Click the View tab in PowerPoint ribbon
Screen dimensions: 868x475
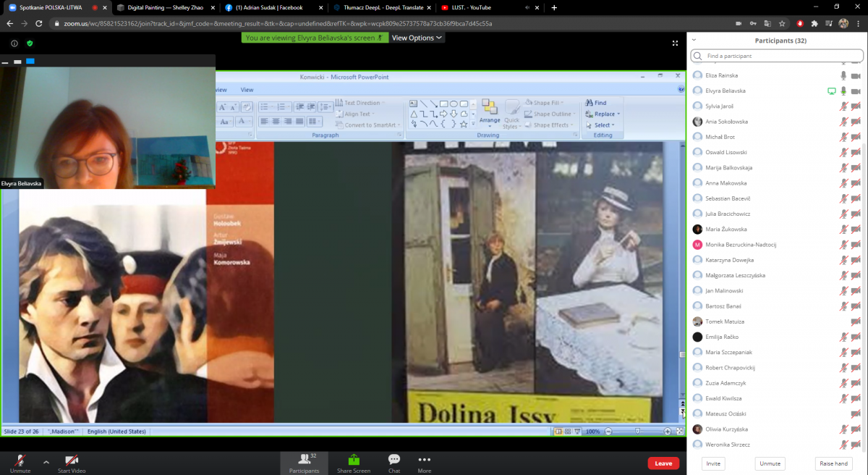click(x=247, y=90)
